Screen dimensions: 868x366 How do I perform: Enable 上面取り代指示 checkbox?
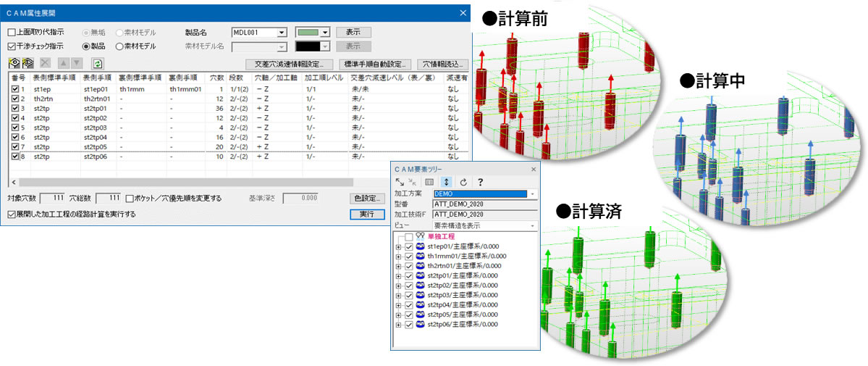point(12,33)
